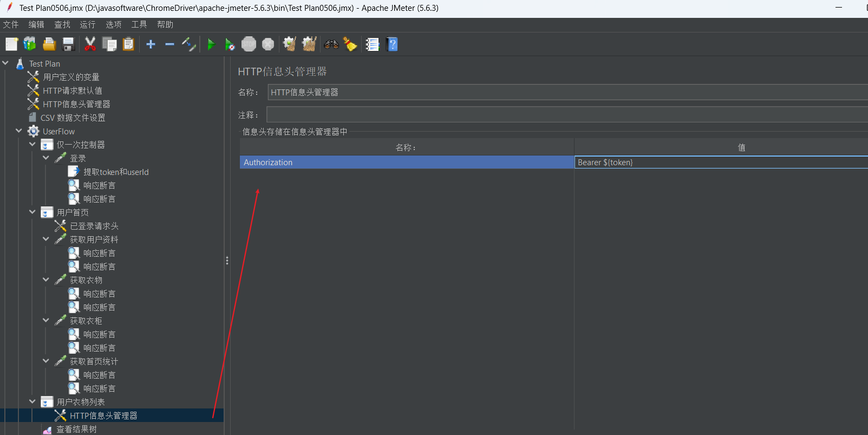Collapse the Test Plan root node
The height and width of the screenshot is (435, 868).
5,63
